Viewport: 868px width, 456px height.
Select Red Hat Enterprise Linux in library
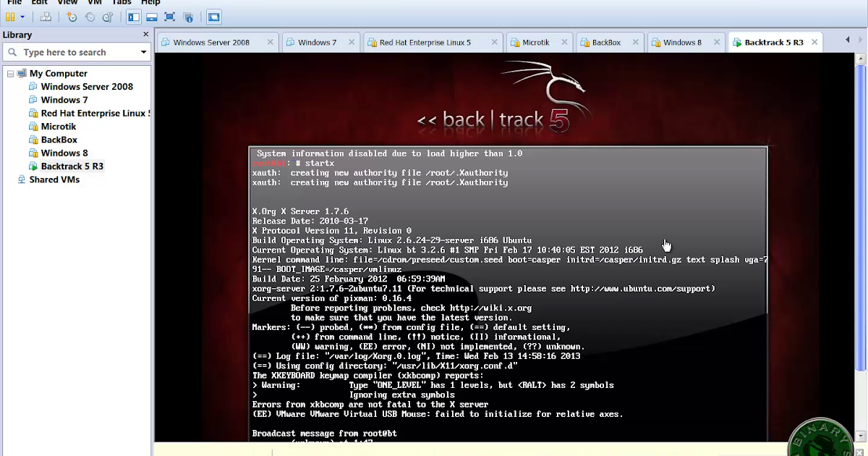pos(95,113)
